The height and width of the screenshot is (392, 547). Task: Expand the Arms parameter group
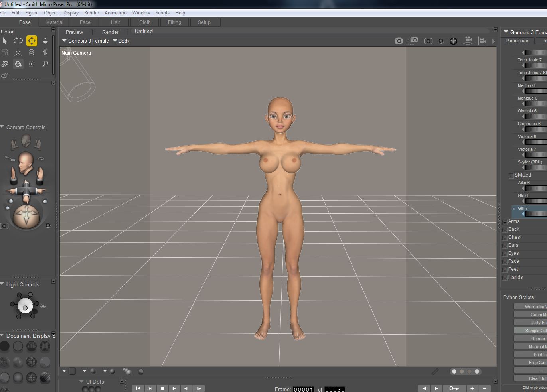click(505, 222)
